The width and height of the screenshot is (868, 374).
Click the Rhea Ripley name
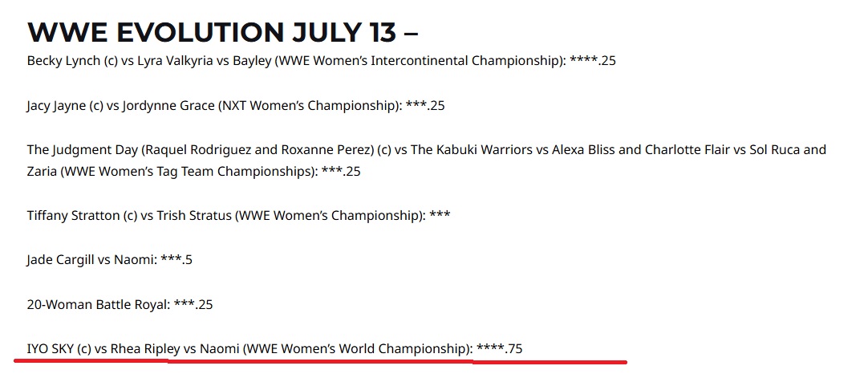145,349
